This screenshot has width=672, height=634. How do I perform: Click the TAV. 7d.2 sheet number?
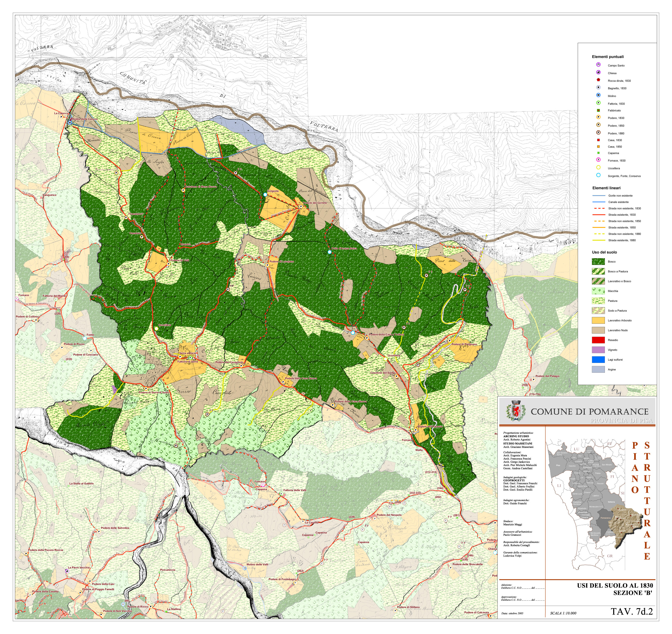[632, 612]
